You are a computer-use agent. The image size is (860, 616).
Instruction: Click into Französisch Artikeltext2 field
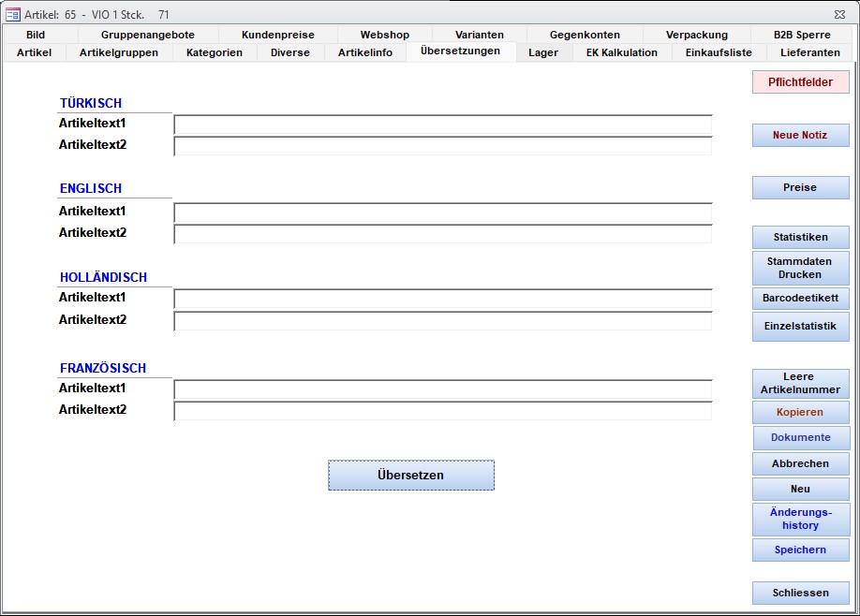[442, 411]
